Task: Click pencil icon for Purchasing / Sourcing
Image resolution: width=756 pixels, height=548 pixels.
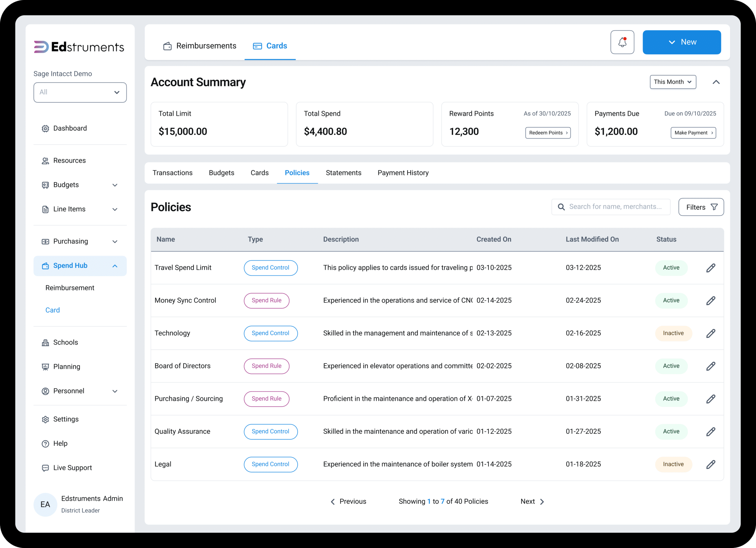Action: pos(710,399)
